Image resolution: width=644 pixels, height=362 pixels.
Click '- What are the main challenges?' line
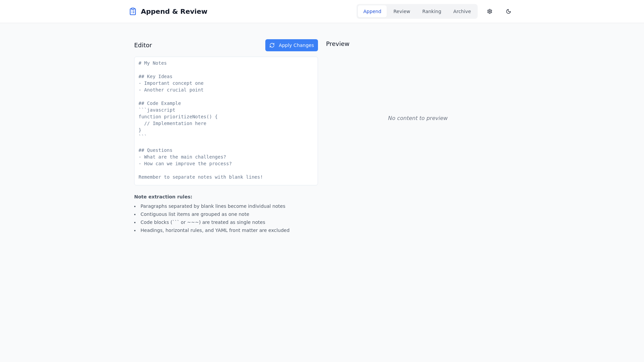(x=182, y=157)
